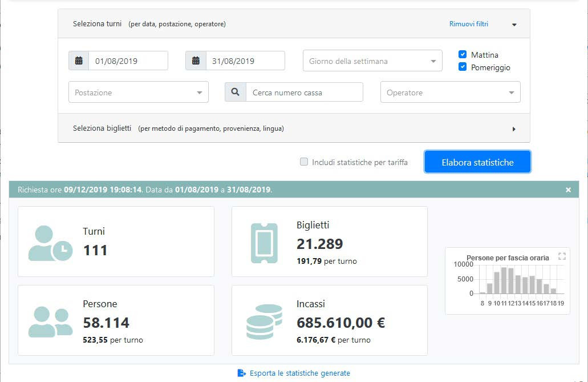Collapse the Seleziona turni section header

click(514, 25)
